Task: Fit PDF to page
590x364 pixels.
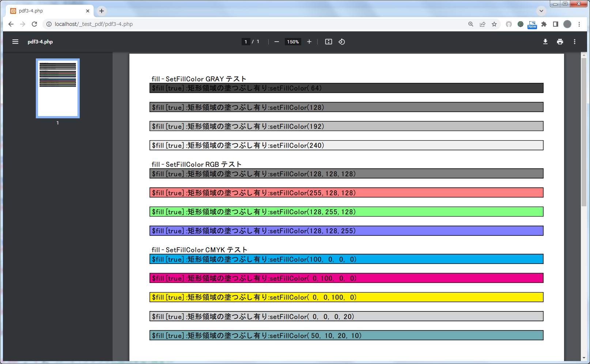Action: [329, 42]
